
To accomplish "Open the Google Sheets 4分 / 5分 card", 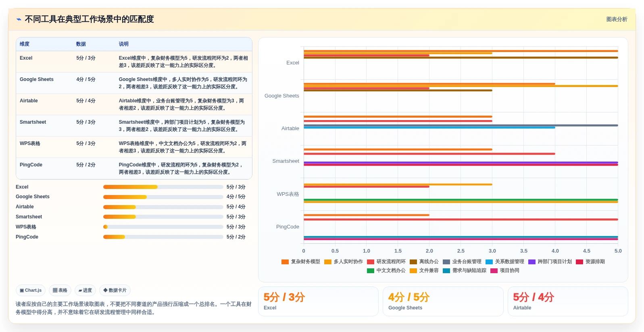I will 443,301.
